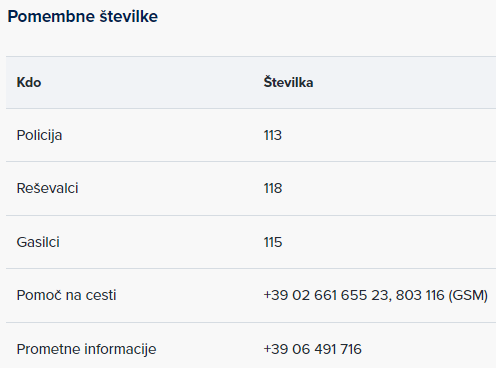Click the word številke in the heading
The height and width of the screenshot is (368, 496).
129,17
